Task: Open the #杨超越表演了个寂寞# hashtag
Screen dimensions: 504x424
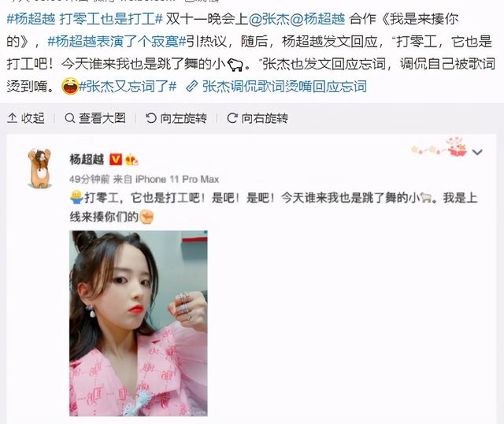Action: coord(117,42)
